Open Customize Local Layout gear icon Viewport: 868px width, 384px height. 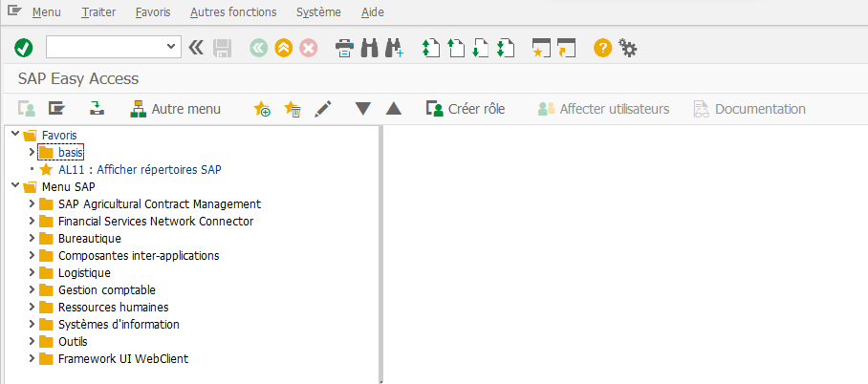[x=627, y=48]
